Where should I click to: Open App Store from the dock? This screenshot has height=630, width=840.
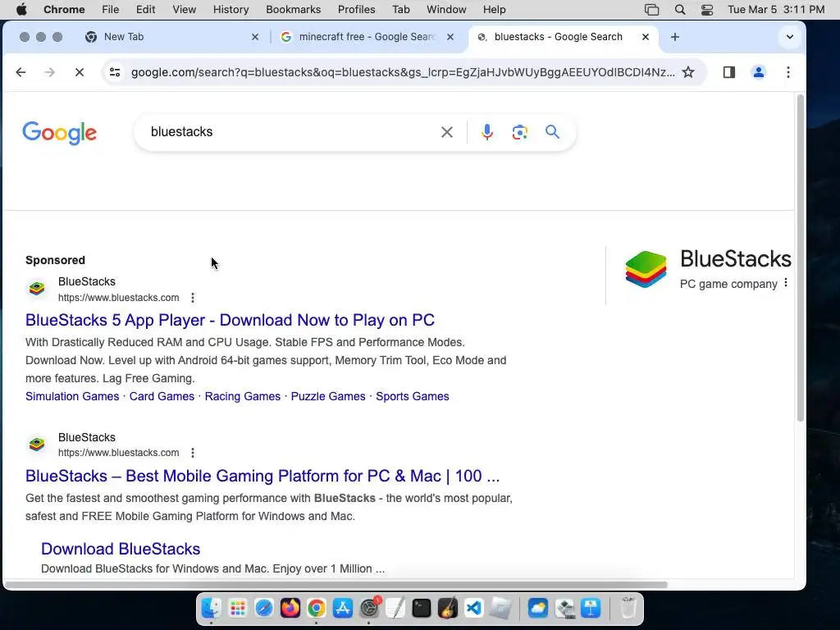342,609
